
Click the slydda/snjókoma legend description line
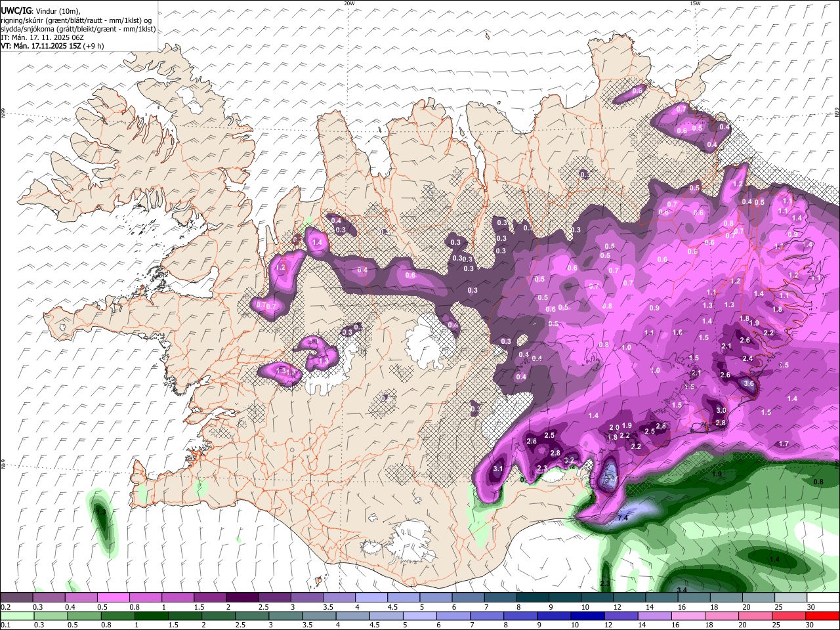78,29
